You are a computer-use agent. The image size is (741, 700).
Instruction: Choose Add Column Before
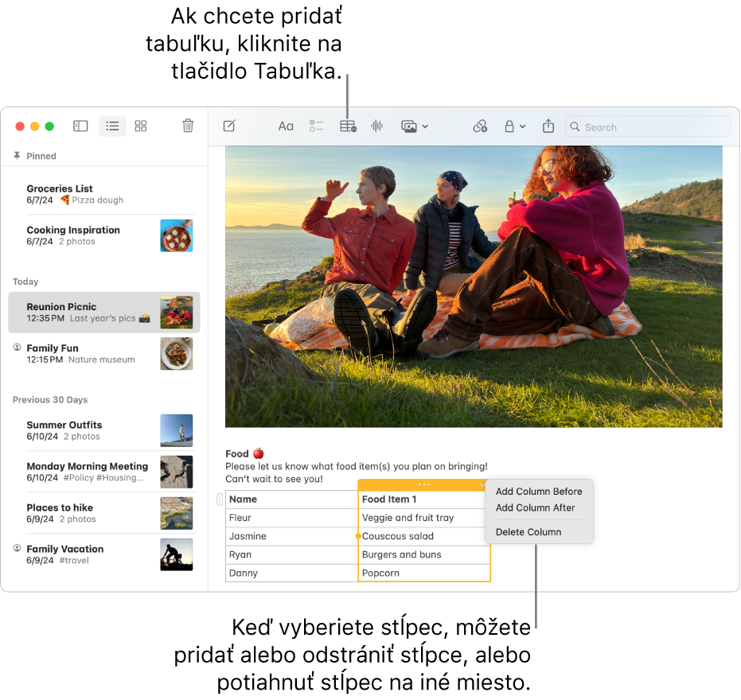[x=539, y=492]
